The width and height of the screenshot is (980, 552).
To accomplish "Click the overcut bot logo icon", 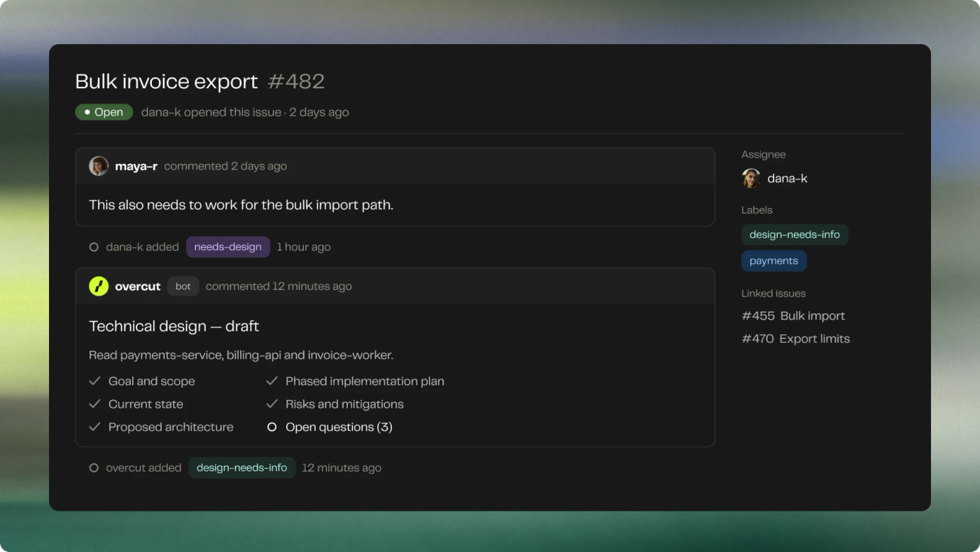I will click(x=99, y=286).
